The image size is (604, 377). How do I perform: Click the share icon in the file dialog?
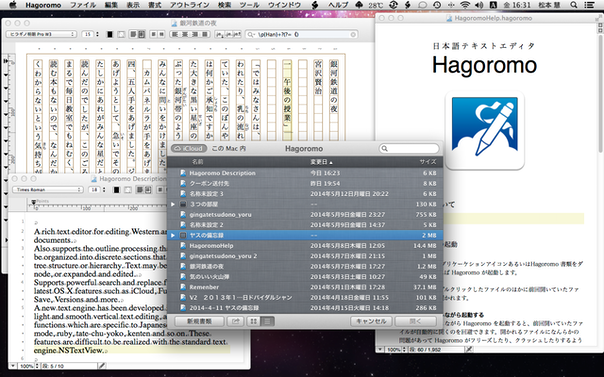pos(235,321)
